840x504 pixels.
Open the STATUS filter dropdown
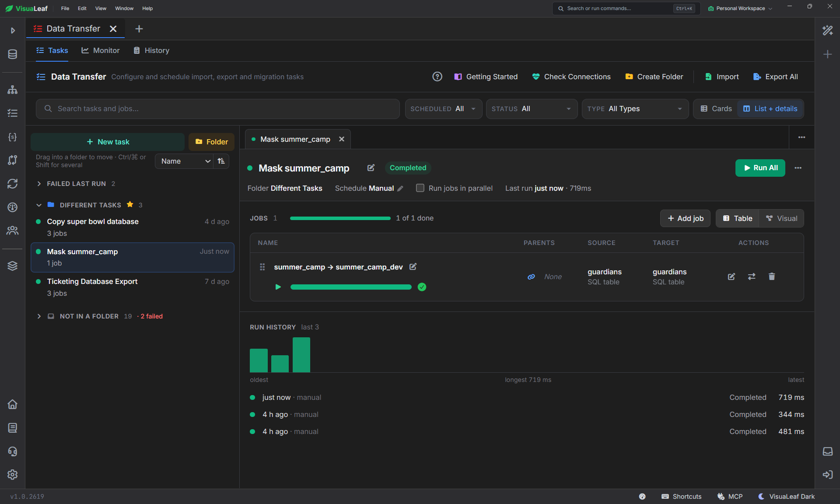[532, 109]
